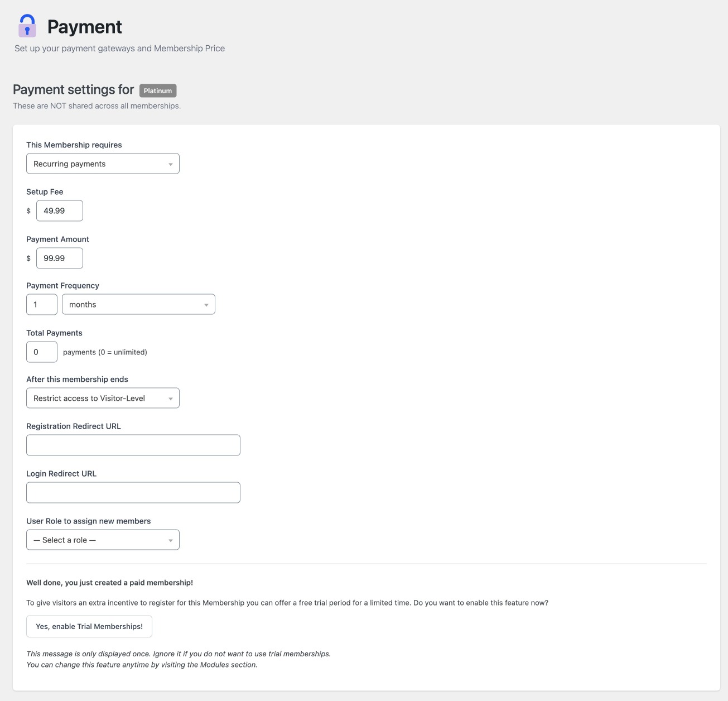Image resolution: width=728 pixels, height=701 pixels.
Task: Open the 'Select a role' dropdown
Action: pyautogui.click(x=103, y=540)
